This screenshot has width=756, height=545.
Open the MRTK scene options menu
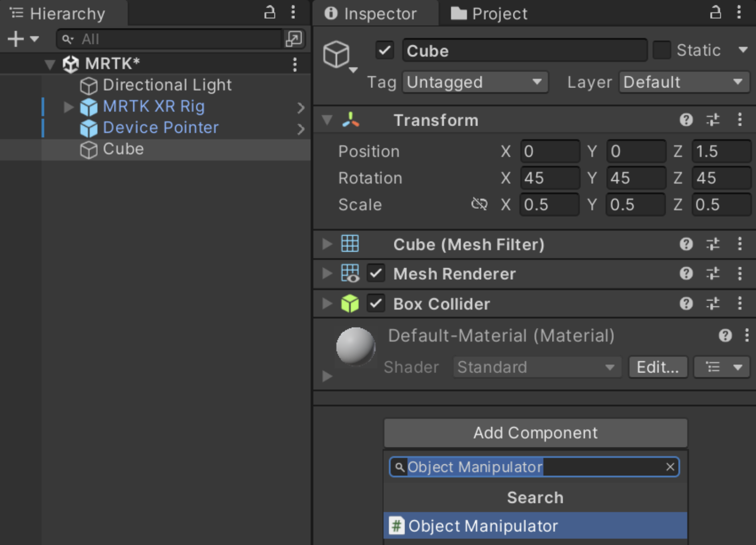(x=295, y=64)
